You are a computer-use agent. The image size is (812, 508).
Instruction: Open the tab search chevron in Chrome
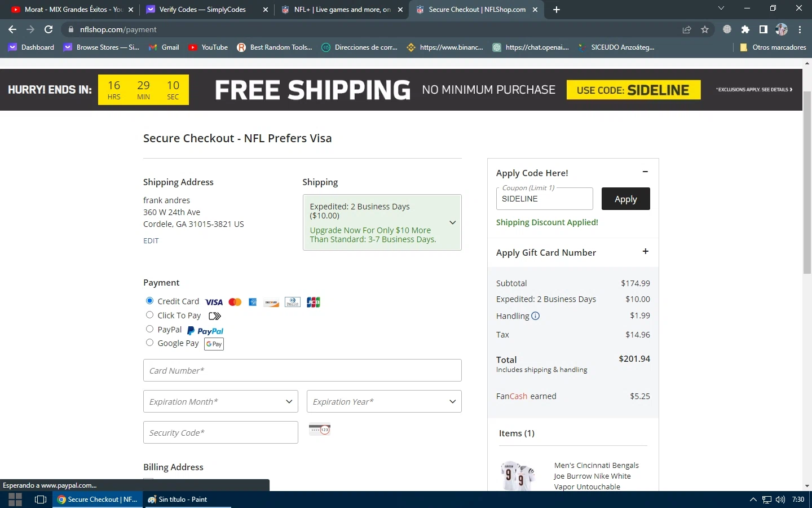[721, 8]
